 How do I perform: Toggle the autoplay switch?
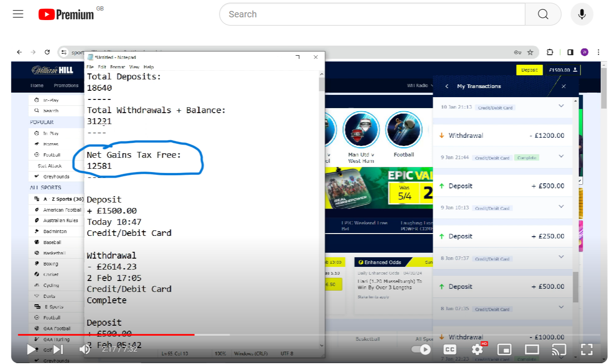[421, 349]
